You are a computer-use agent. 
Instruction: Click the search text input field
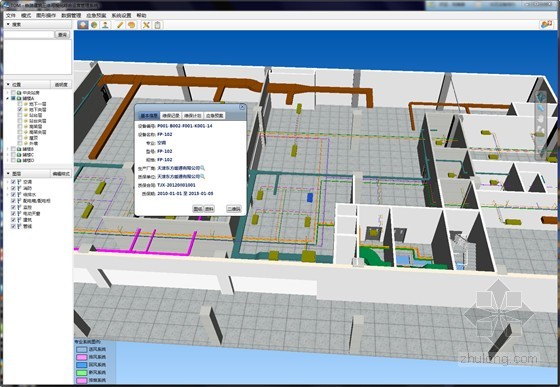(29, 35)
